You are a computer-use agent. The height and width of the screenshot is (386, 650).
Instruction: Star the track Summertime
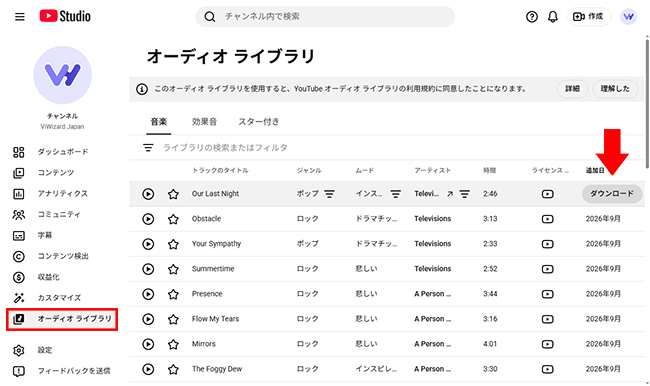(173, 269)
